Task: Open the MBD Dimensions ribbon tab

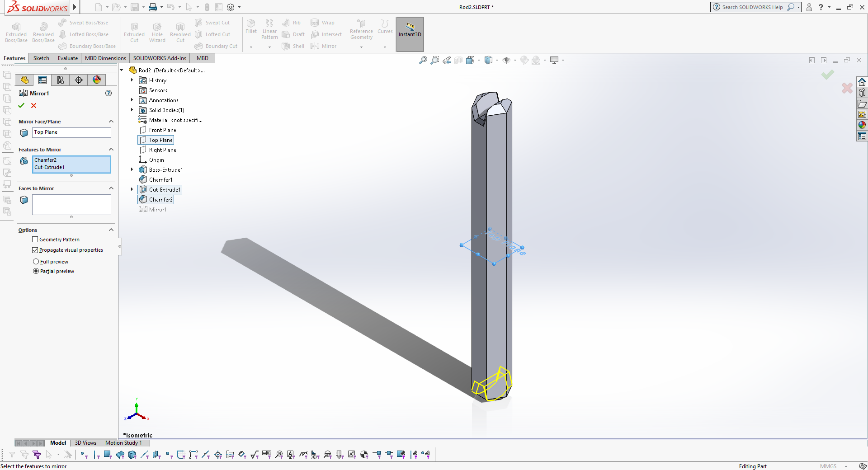Action: tap(105, 58)
